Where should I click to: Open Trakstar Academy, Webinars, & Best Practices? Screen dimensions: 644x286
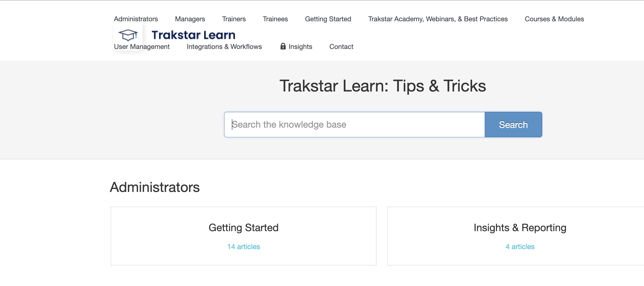(x=438, y=19)
